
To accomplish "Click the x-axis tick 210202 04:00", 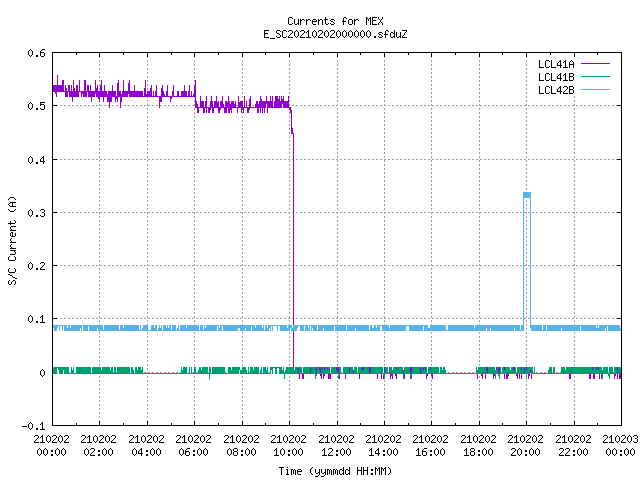I will pyautogui.click(x=146, y=445).
